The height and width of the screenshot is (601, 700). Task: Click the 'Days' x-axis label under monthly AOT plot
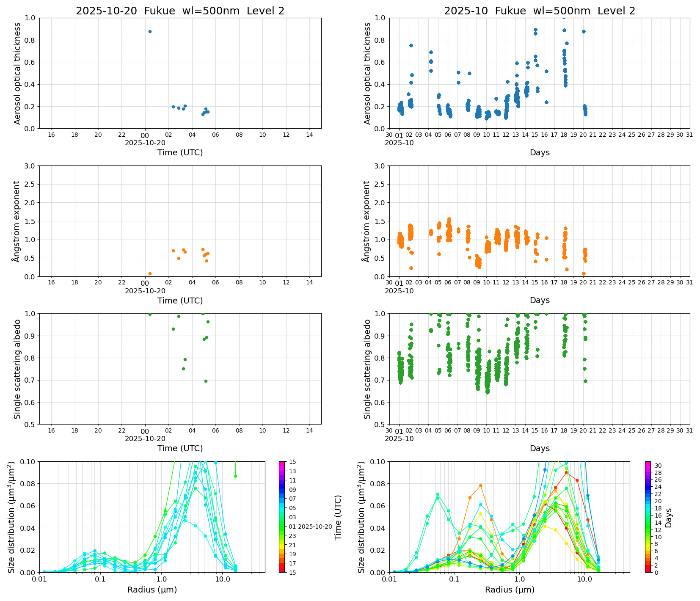click(539, 152)
